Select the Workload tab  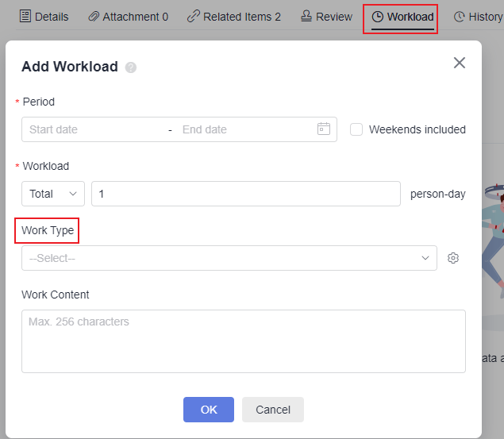[x=402, y=17]
